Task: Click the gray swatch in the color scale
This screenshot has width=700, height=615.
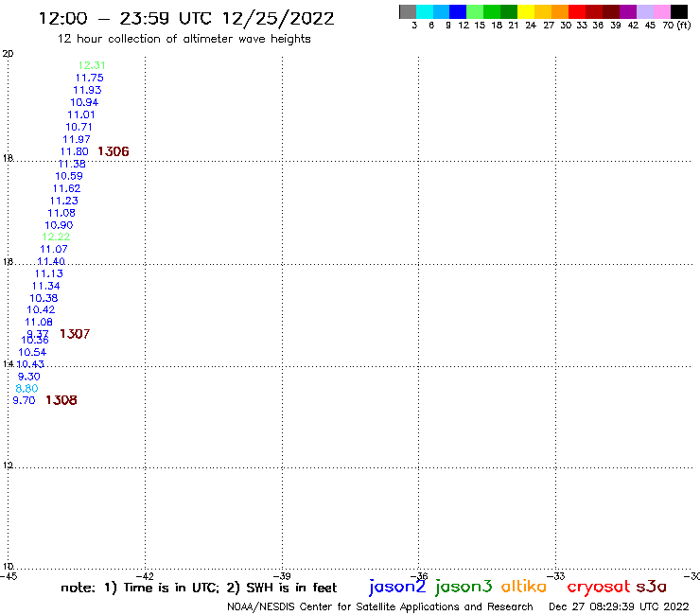Action: click(x=408, y=11)
